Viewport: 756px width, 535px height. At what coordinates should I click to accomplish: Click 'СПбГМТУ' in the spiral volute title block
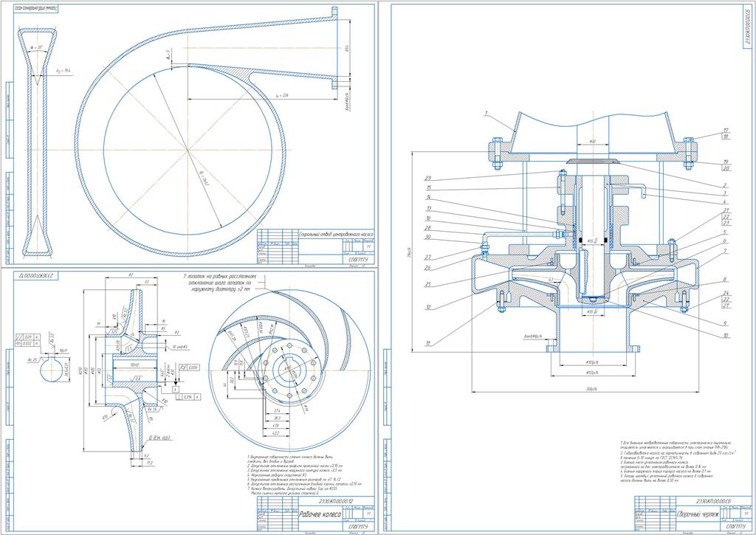point(357,258)
